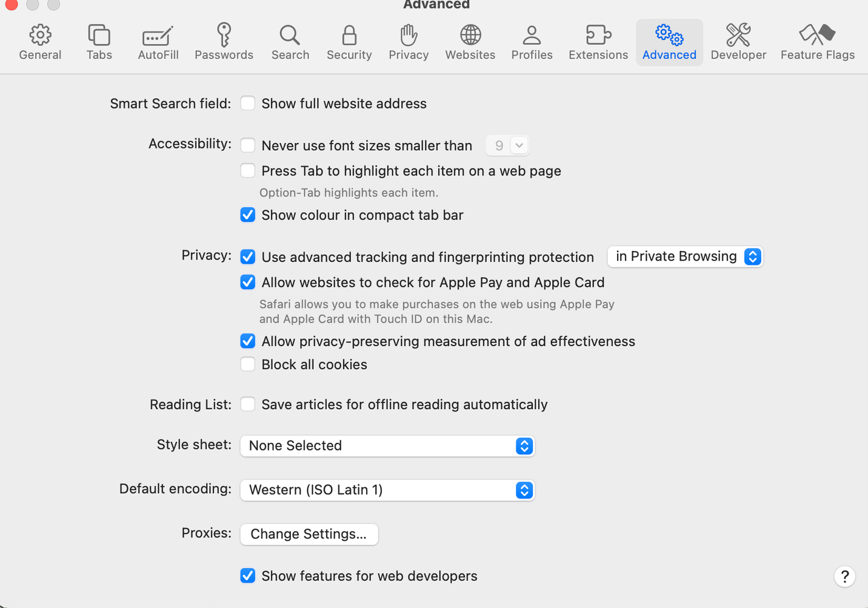
Task: Click the Change Settings proxies button
Action: [309, 534]
